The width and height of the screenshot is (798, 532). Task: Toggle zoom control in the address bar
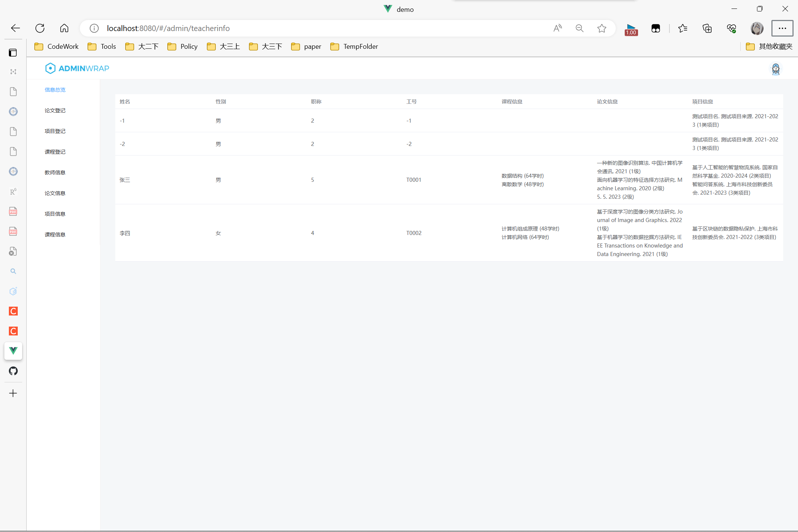(579, 28)
